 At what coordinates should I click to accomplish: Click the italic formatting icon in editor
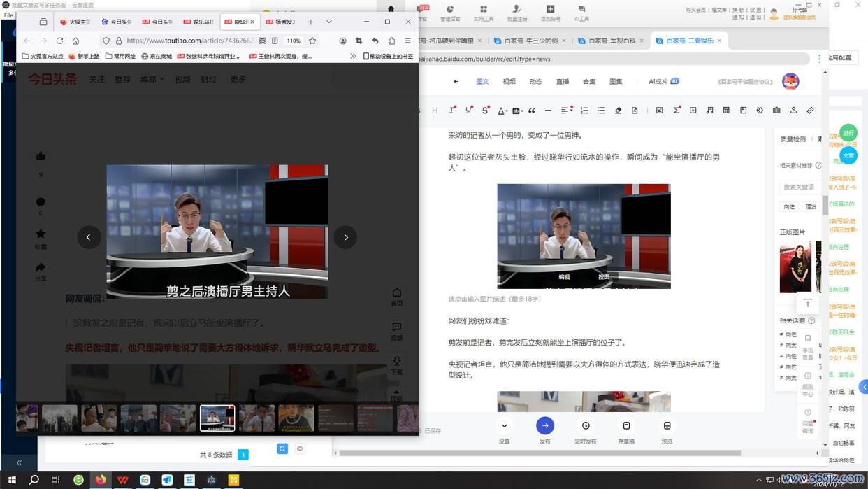click(x=452, y=111)
